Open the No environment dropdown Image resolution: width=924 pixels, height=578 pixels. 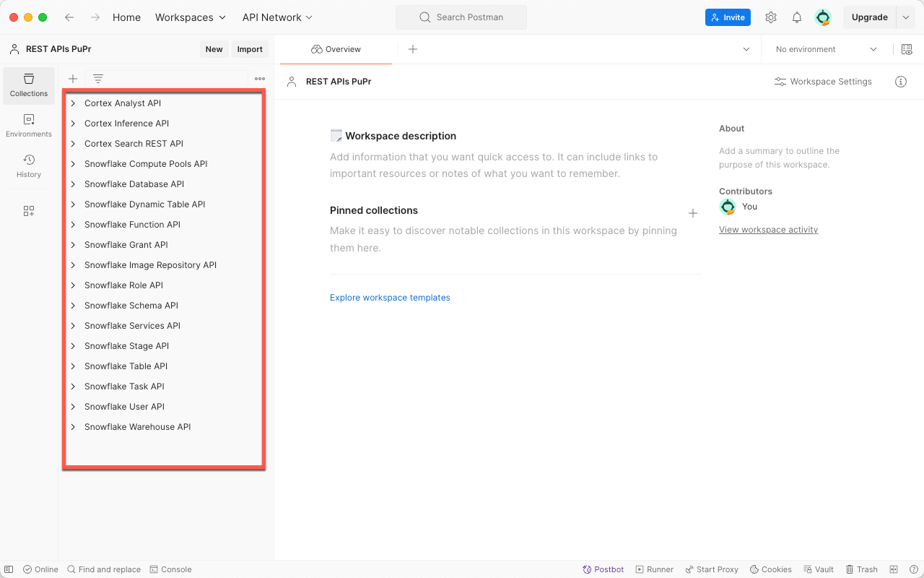(826, 49)
